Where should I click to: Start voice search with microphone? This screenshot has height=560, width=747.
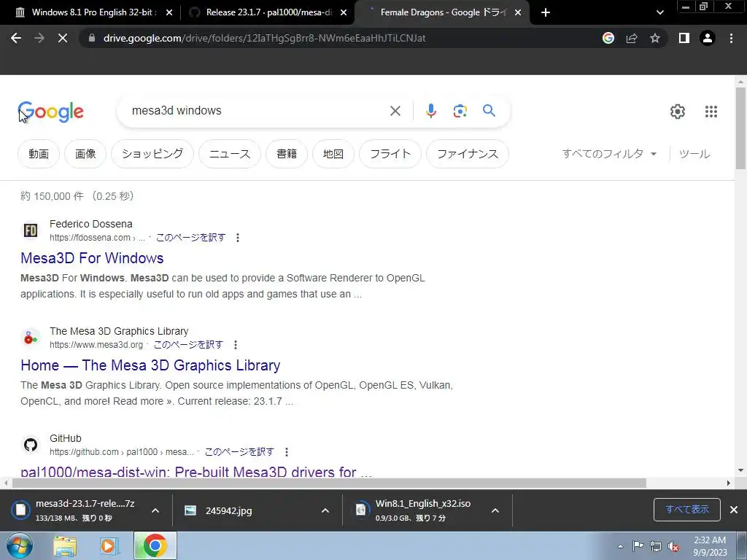coord(430,111)
